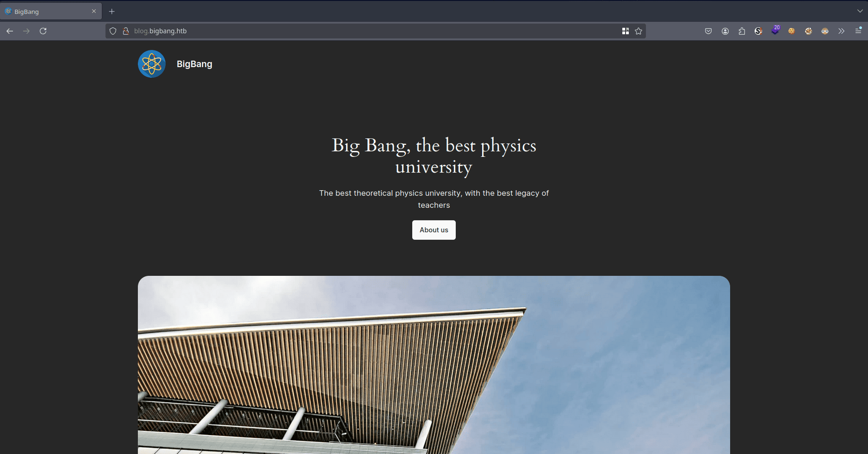Open the Firefox view grid icon in the address bar
The width and height of the screenshot is (868, 454).
626,31
